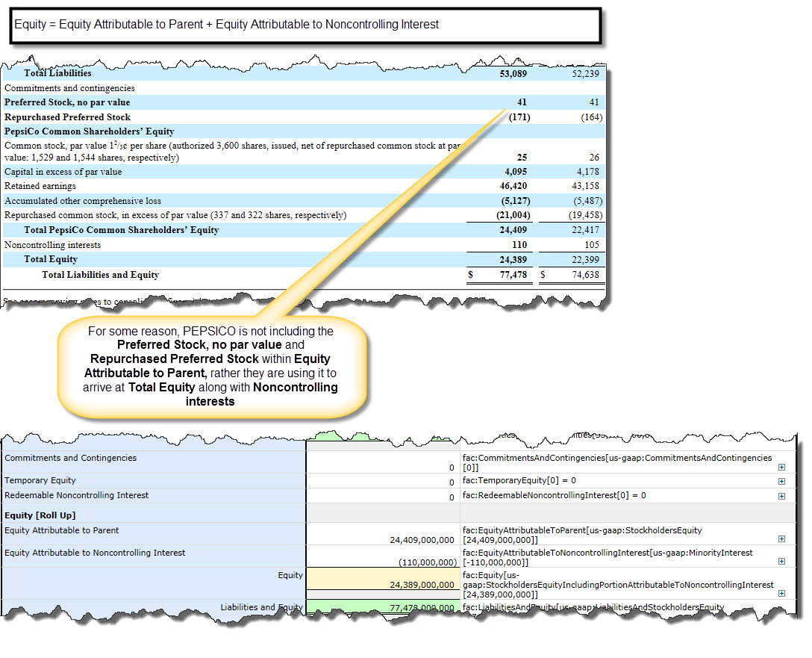Select Retained earnings value 43,158
The image size is (812, 658).
[585, 186]
